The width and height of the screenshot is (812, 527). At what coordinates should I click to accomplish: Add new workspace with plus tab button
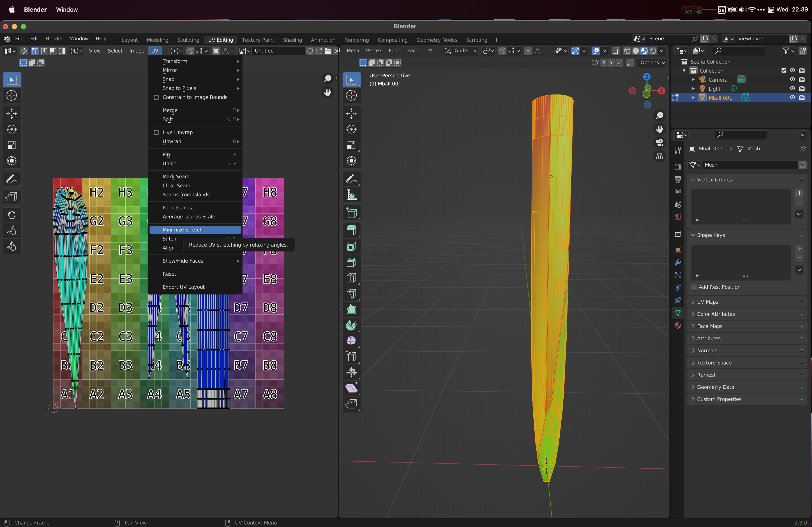pos(496,40)
